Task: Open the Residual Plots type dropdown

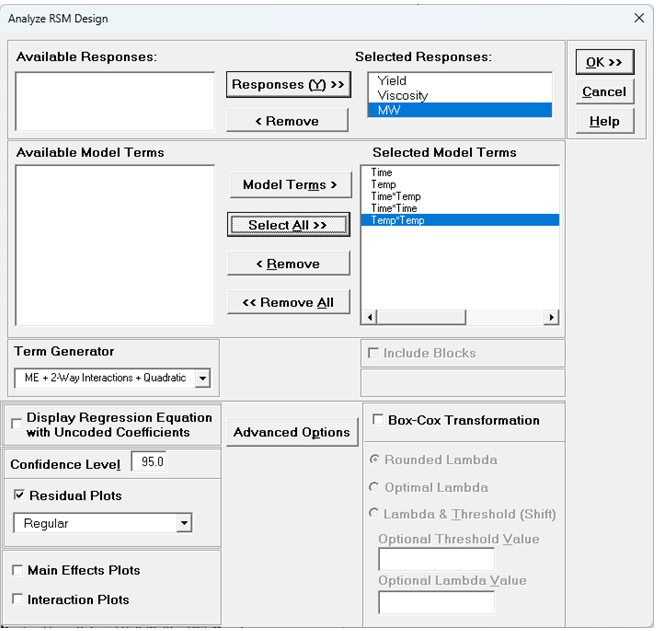Action: click(x=184, y=523)
